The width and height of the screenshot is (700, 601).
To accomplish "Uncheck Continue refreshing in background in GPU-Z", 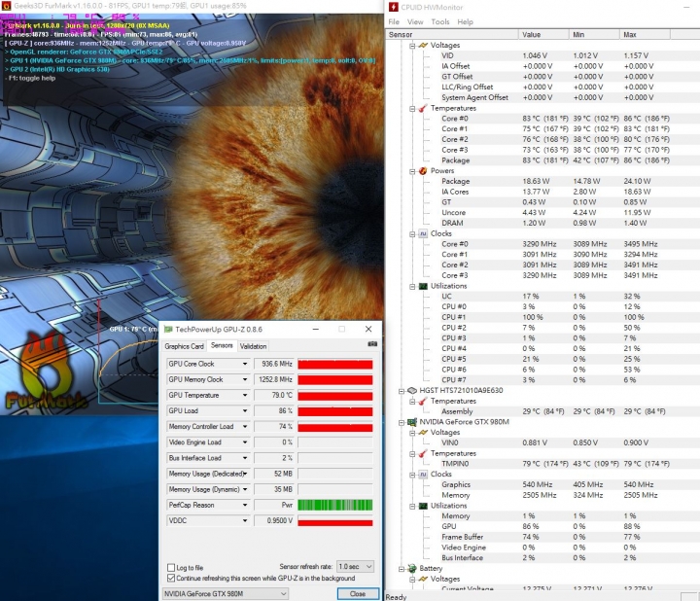I will point(171,578).
